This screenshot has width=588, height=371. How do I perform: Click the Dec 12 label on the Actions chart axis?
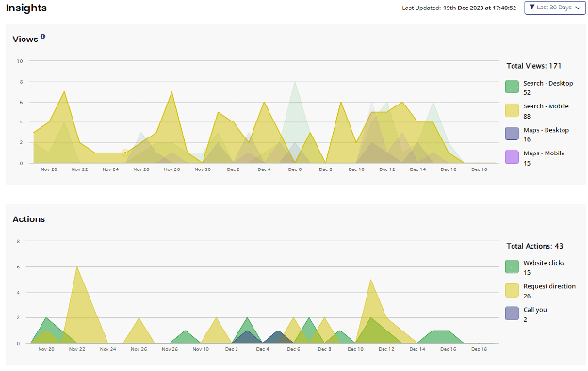click(x=386, y=349)
